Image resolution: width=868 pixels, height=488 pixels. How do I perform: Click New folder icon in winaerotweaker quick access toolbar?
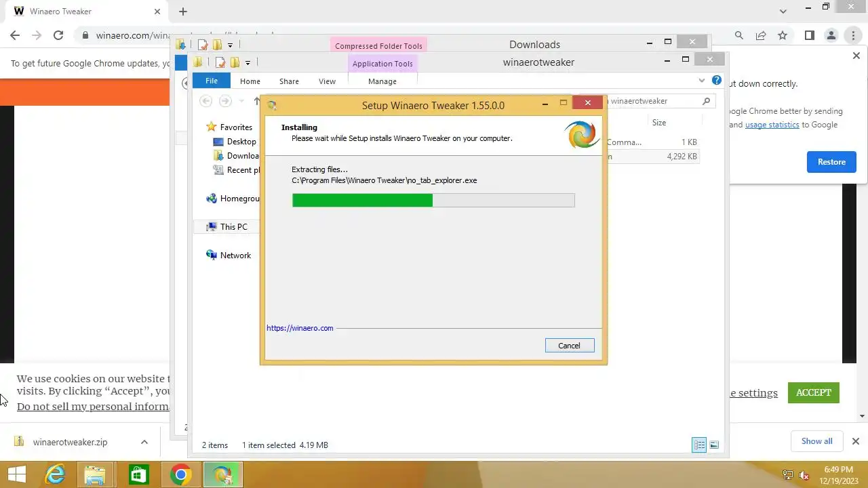click(235, 62)
